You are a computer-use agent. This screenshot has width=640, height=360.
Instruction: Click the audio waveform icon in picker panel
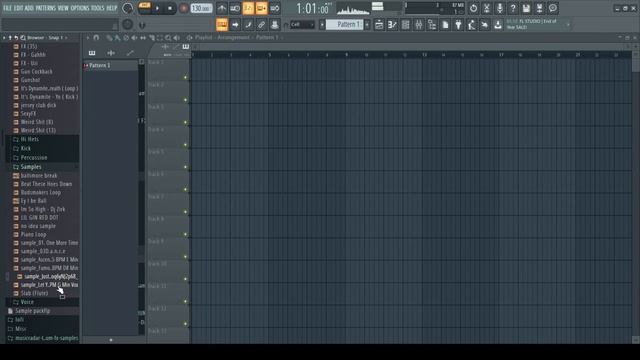[111, 53]
